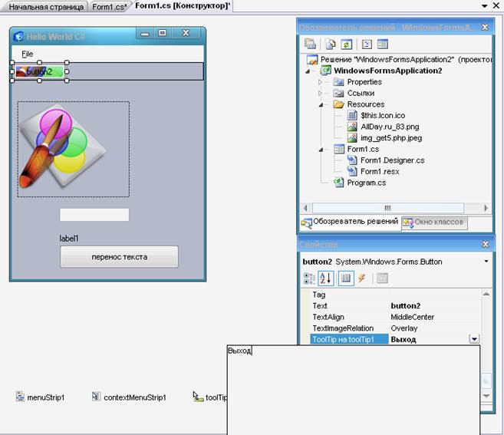Open the active documents dropdown arrow at top
504x435 pixels.
[485, 6]
